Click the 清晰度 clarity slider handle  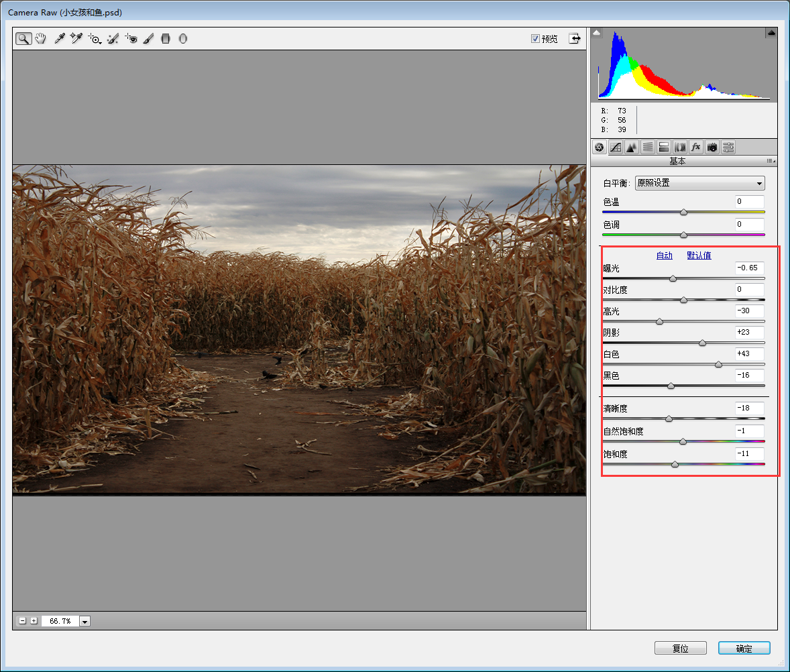669,418
